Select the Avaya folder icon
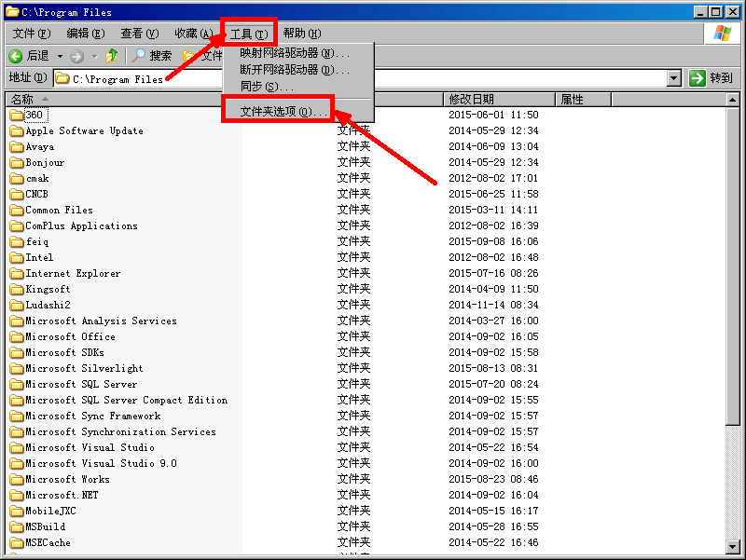This screenshot has width=746, height=560. point(17,147)
